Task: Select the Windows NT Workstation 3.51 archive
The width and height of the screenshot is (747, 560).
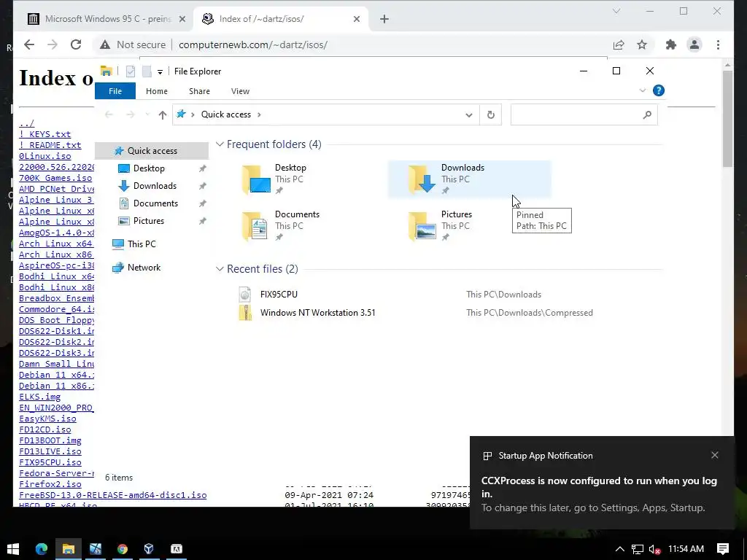Action: (x=318, y=313)
